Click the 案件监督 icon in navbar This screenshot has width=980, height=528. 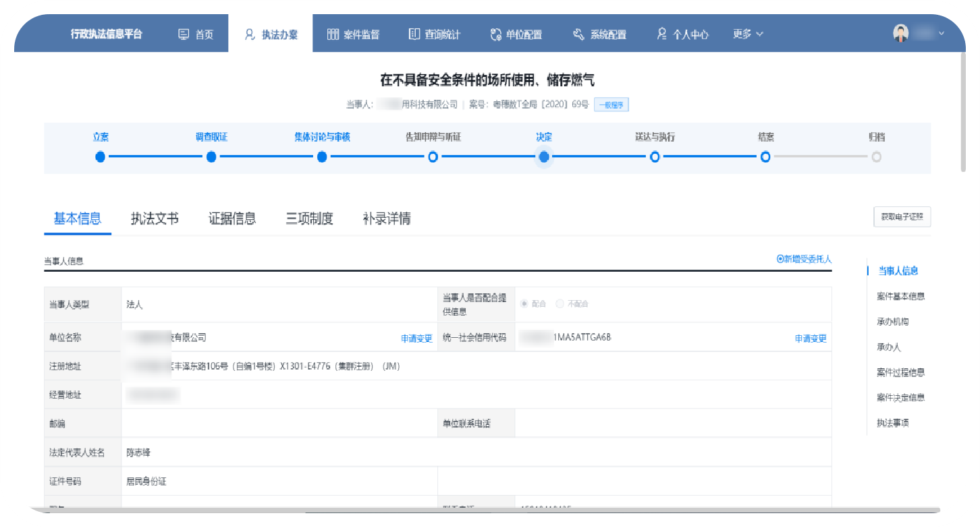(332, 34)
